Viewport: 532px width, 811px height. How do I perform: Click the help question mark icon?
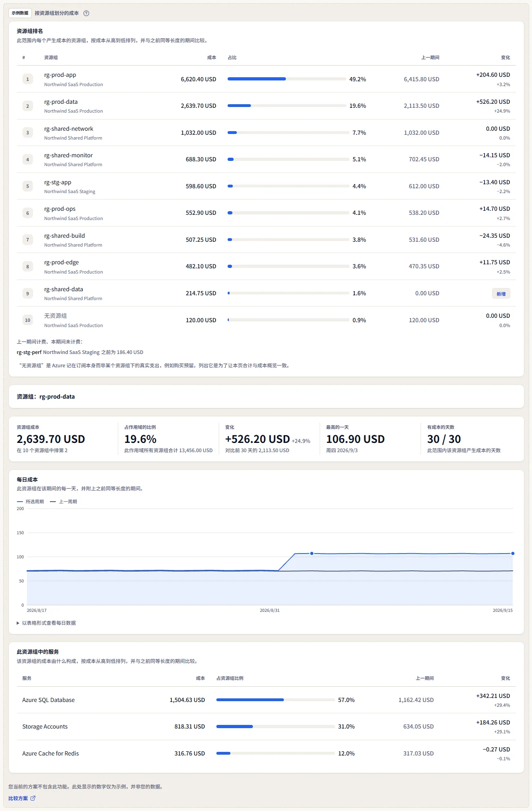coord(86,13)
